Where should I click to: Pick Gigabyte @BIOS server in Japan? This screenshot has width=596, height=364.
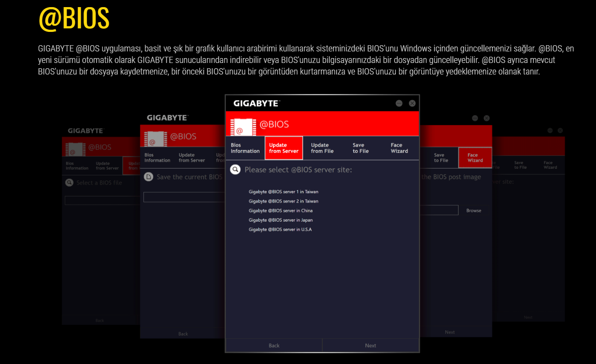[280, 220]
